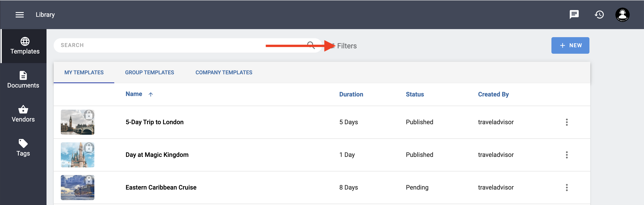Screen dimensions: 644x205
Task: Sort by Duration column header
Action: pos(351,94)
